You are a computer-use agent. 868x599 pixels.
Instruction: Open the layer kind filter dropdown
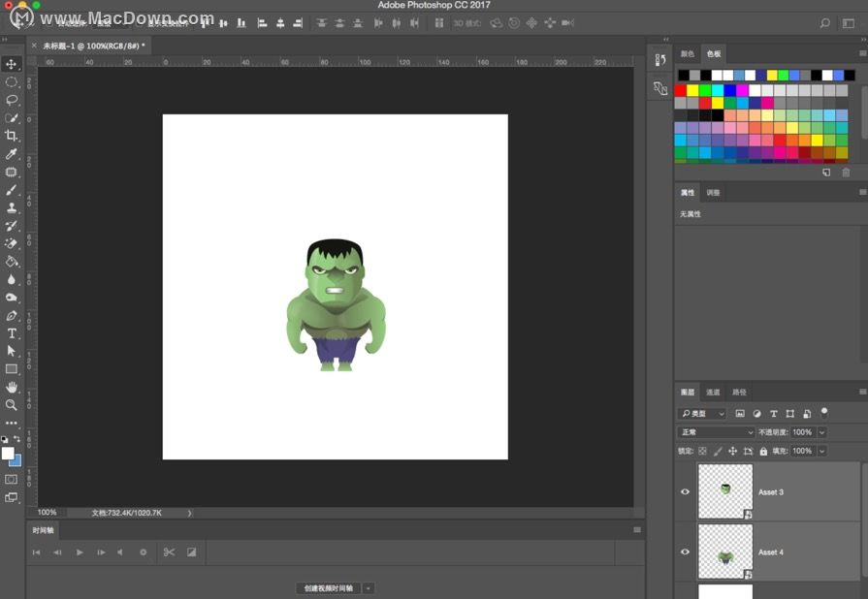point(702,414)
